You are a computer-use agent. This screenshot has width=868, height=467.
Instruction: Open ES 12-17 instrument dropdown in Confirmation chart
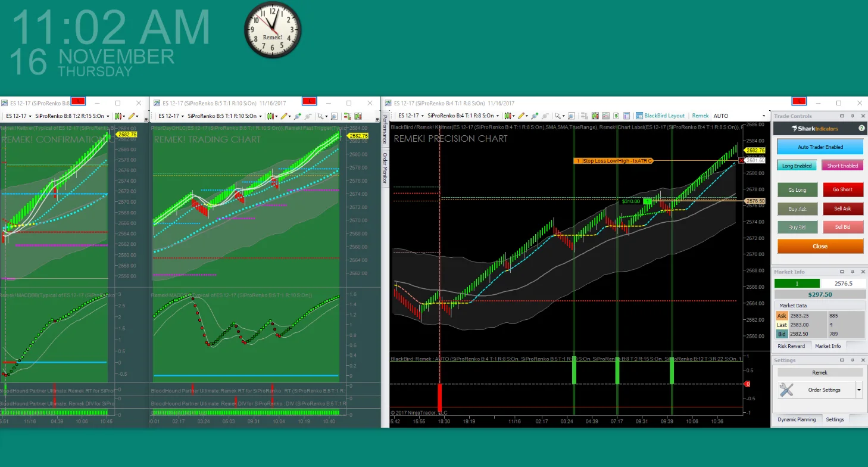pyautogui.click(x=18, y=116)
